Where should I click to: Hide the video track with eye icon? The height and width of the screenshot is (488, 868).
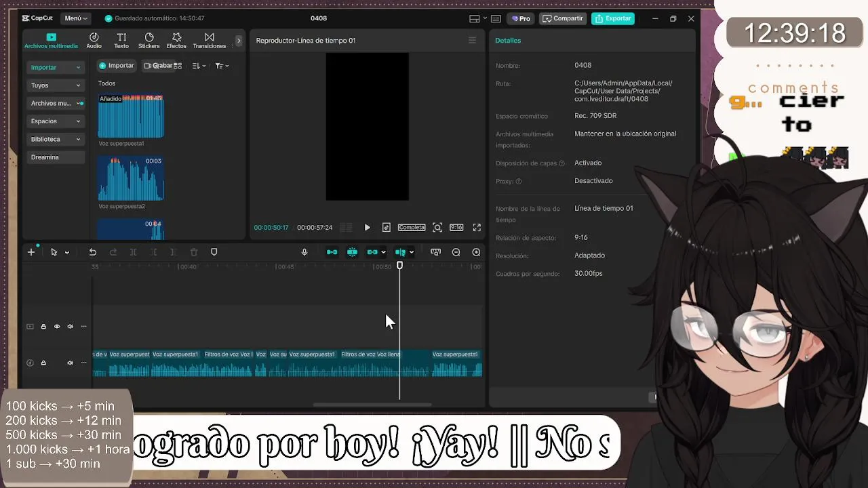(x=57, y=327)
